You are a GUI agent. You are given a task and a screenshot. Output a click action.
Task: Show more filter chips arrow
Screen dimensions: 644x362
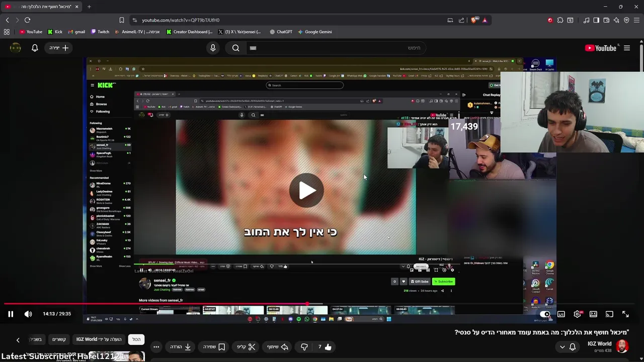[18, 340]
